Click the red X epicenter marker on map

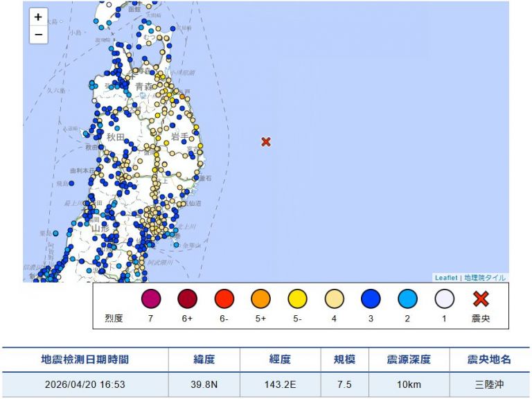pyautogui.click(x=265, y=142)
